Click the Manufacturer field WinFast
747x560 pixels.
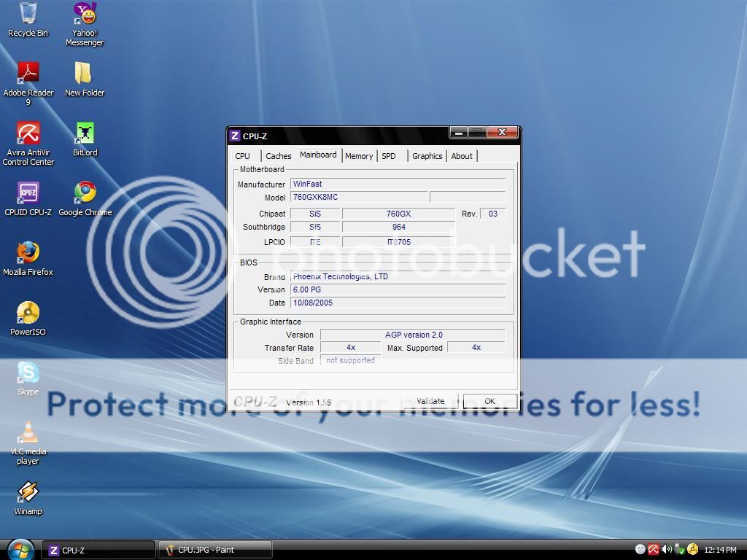pyautogui.click(x=398, y=184)
